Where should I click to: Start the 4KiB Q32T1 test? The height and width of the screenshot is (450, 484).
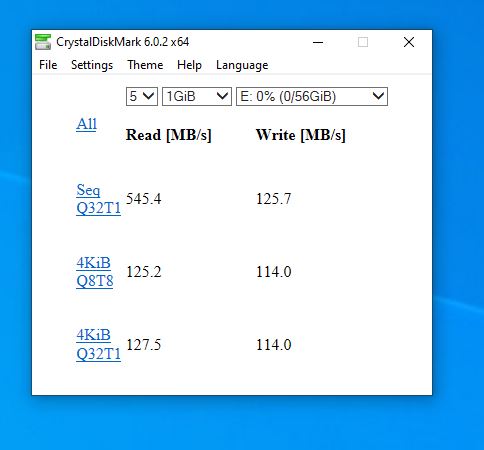[x=98, y=344]
